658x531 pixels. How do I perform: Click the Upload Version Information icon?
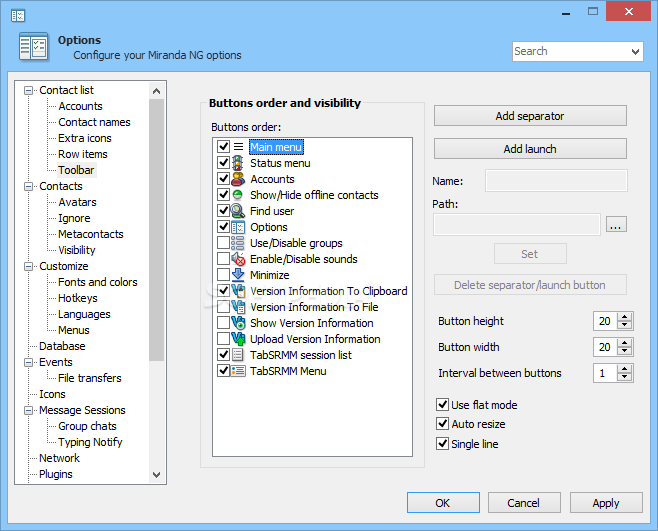238,339
